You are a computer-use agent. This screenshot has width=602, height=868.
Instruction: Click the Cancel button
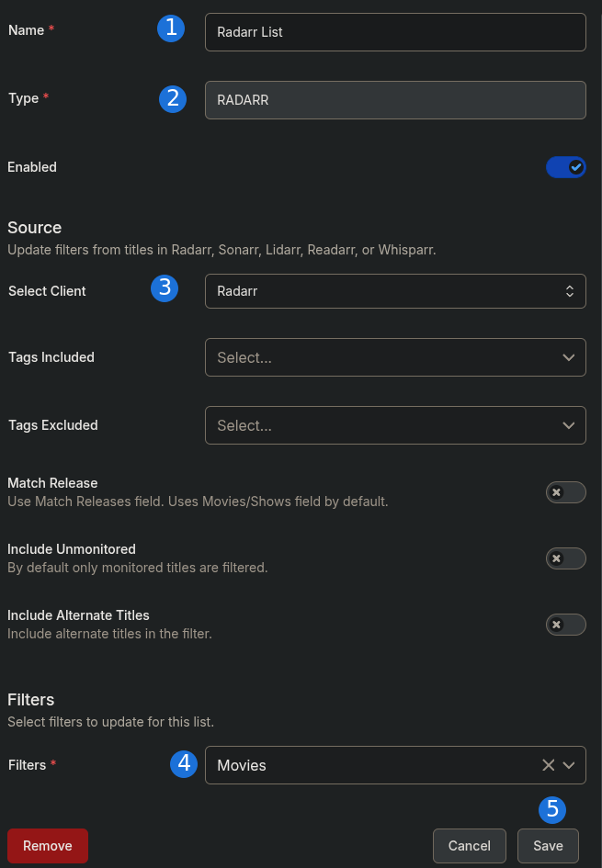[469, 846]
